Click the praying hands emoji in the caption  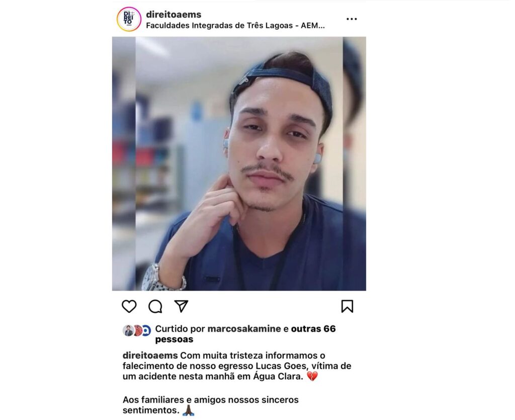pos(189,410)
